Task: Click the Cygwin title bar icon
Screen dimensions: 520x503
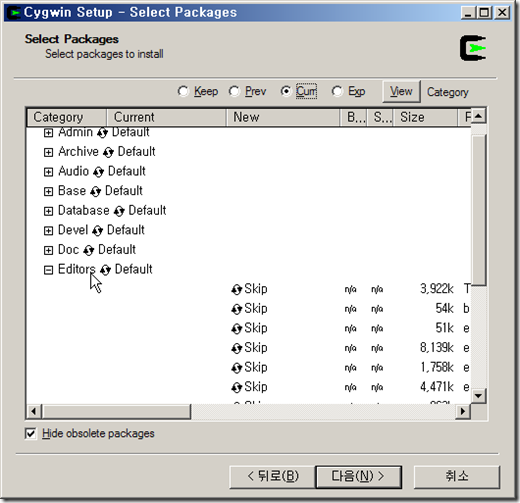Action: (x=14, y=13)
